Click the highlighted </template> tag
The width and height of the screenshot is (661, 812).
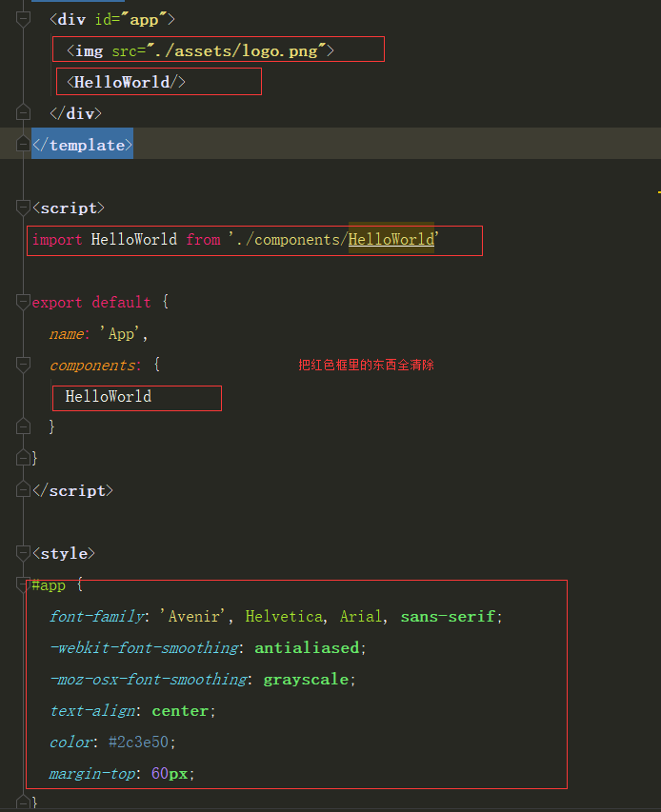[x=82, y=145]
